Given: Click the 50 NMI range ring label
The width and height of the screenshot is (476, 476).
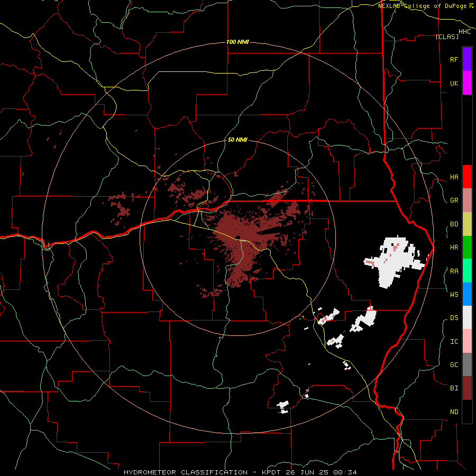Looking at the screenshot, I should 237,140.
